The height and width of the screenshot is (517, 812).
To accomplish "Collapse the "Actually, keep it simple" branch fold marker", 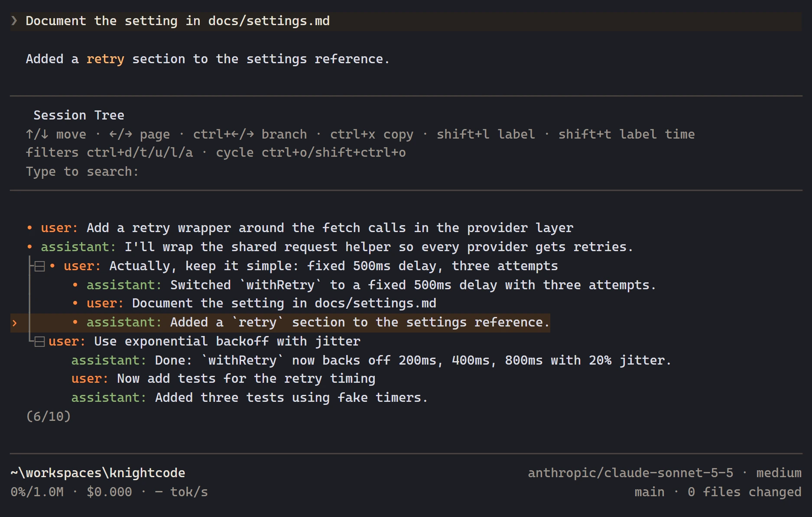I will (x=39, y=266).
